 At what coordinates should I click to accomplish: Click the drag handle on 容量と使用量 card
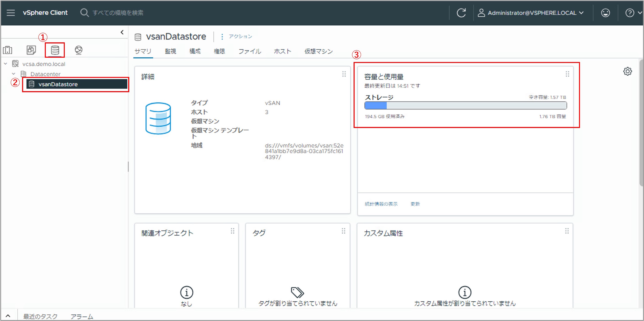tap(567, 74)
